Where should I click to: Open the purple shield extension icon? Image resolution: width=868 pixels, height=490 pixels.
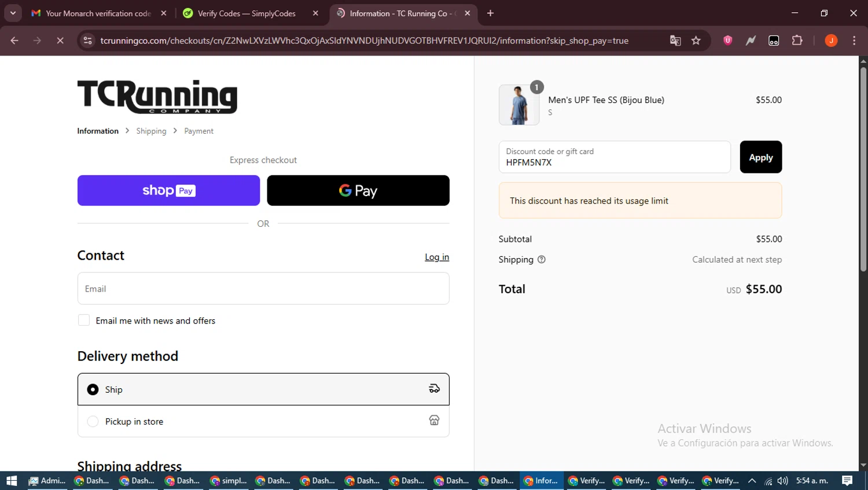tap(728, 40)
